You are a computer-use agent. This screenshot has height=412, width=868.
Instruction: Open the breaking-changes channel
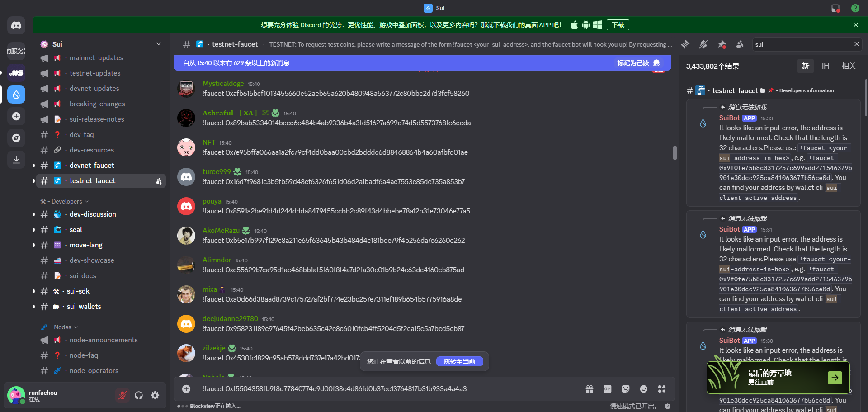(101, 104)
